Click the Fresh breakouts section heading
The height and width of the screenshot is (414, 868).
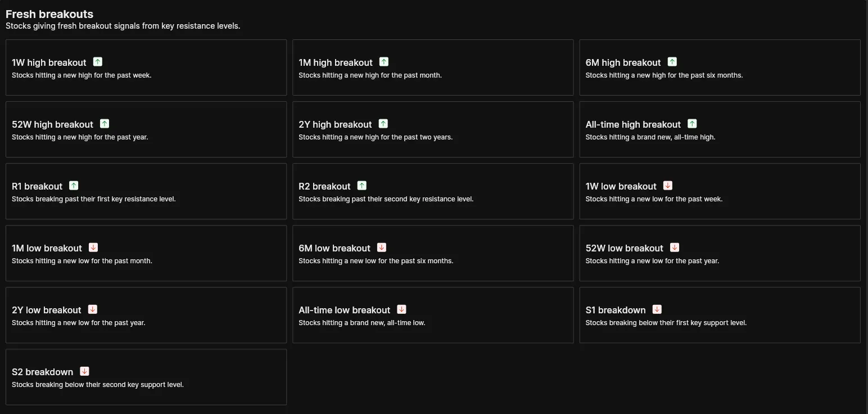[49, 14]
